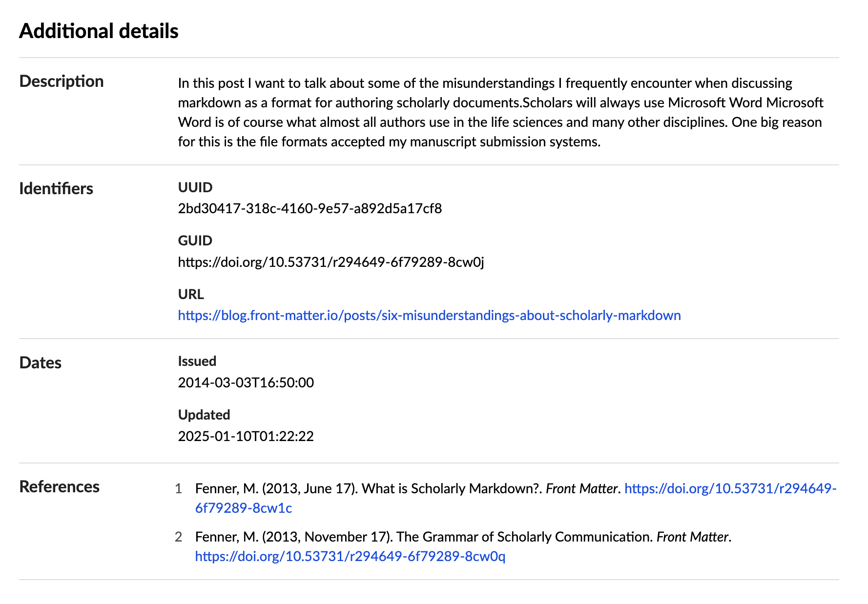Click the UUID field label

click(195, 187)
